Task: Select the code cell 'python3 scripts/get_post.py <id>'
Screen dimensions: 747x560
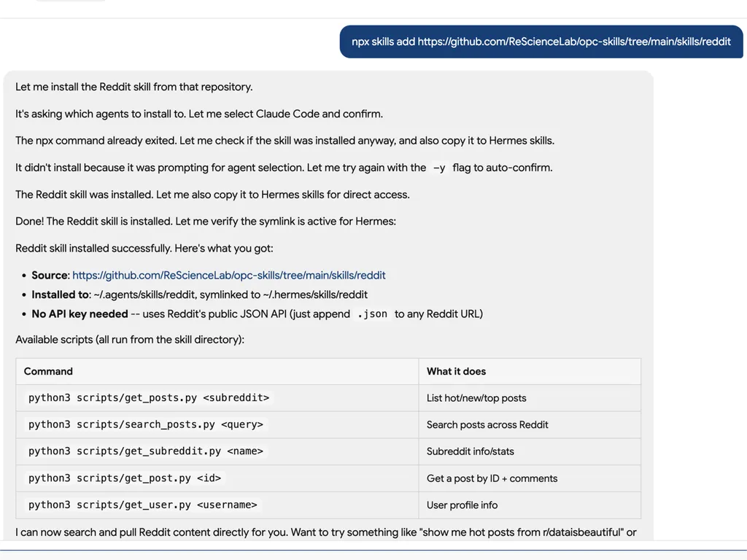Action: [x=125, y=478]
